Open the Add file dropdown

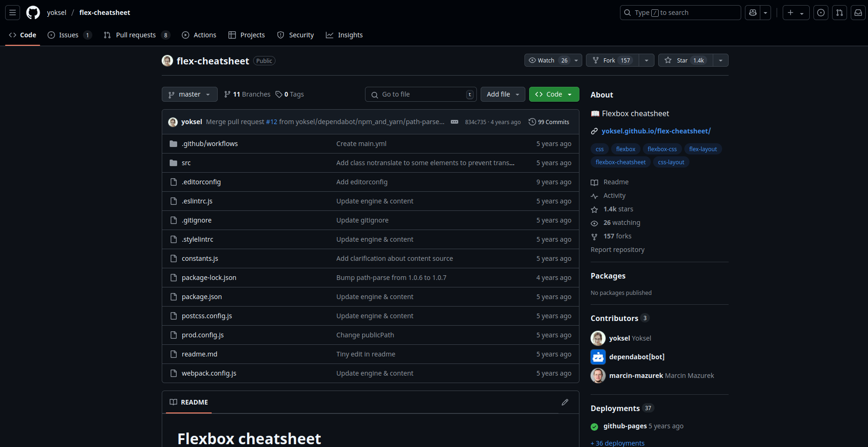tap(503, 94)
